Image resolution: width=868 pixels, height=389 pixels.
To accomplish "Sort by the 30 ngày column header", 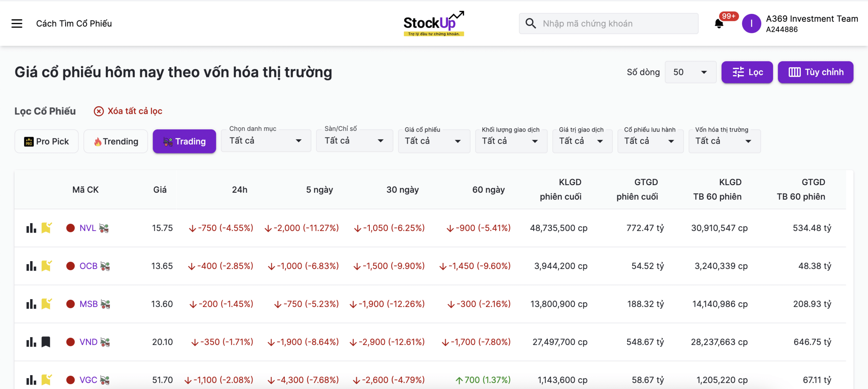I will tap(402, 190).
